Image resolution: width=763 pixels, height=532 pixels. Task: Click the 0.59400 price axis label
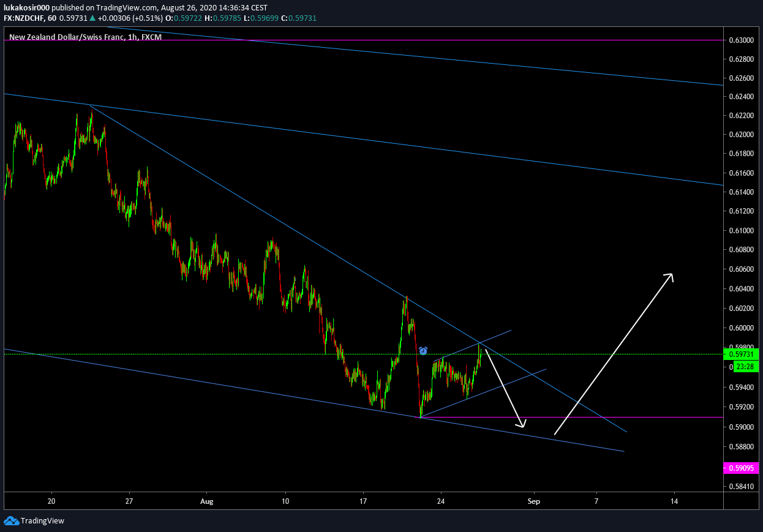coord(741,388)
